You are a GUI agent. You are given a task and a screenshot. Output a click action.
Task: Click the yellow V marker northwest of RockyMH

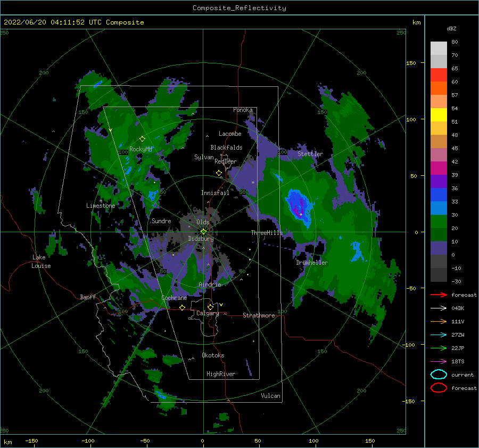111,130
